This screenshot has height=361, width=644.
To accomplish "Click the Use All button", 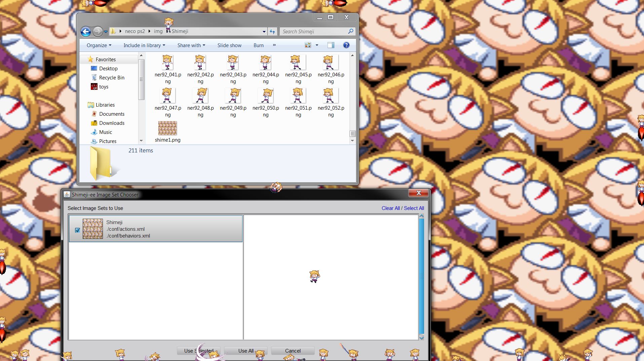I will coord(246,351).
